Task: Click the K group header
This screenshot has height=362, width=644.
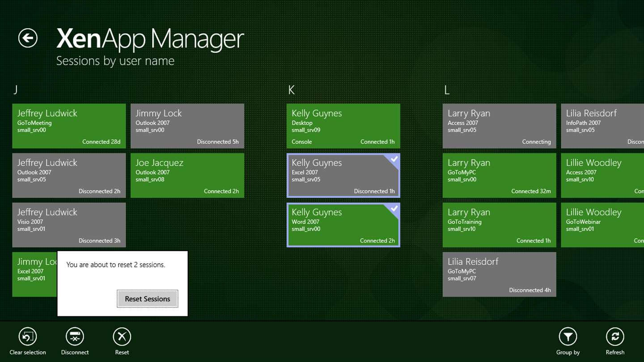Action: 292,90
